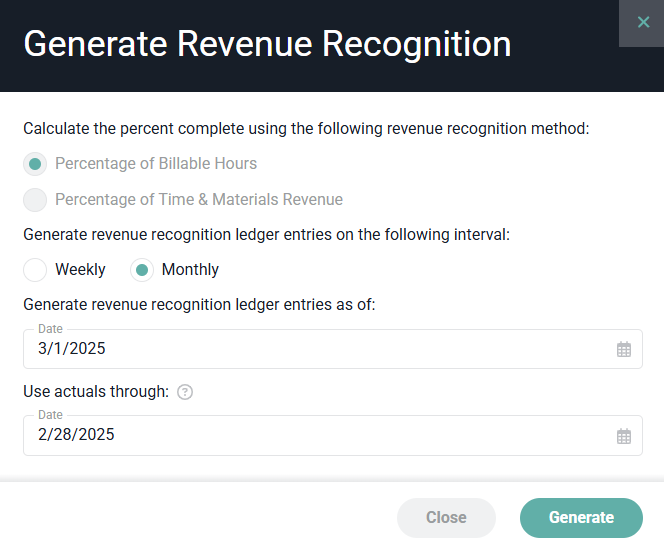The width and height of the screenshot is (664, 550).
Task: Close the dialog with the X icon
Action: tap(642, 22)
